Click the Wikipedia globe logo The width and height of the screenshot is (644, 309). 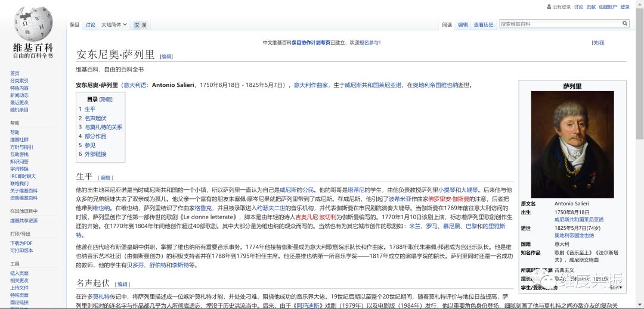[33, 23]
